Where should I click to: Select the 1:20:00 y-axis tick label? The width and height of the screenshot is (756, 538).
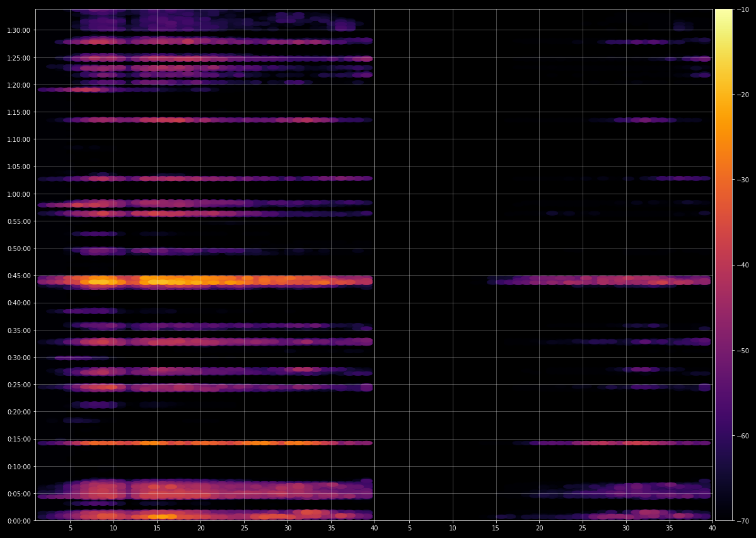coord(19,85)
